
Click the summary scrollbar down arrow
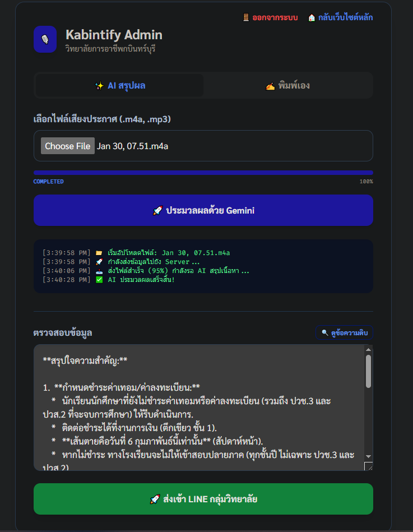click(x=368, y=456)
